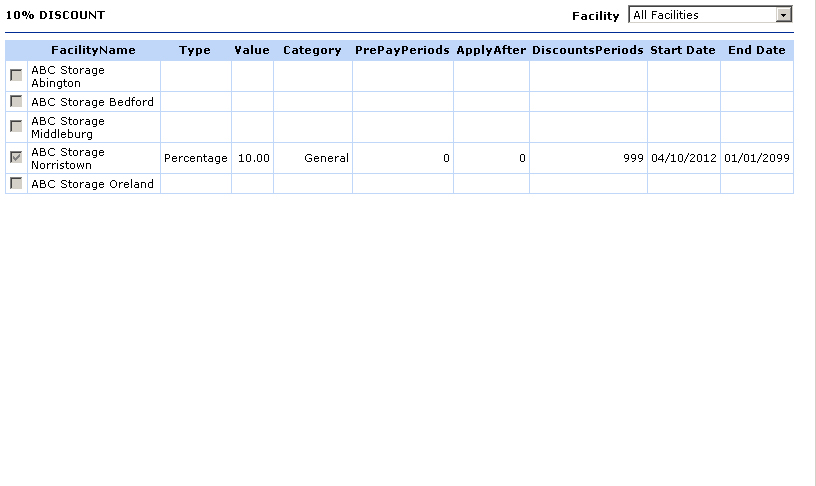Select the 01/01/2099 end date cell
This screenshot has height=486, width=816.
pos(757,158)
